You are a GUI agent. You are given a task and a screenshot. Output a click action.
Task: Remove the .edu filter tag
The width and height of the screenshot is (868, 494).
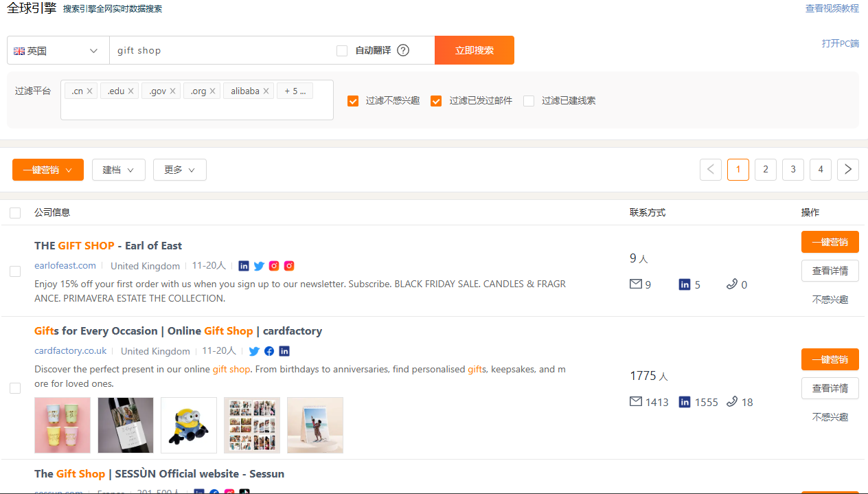tap(131, 91)
